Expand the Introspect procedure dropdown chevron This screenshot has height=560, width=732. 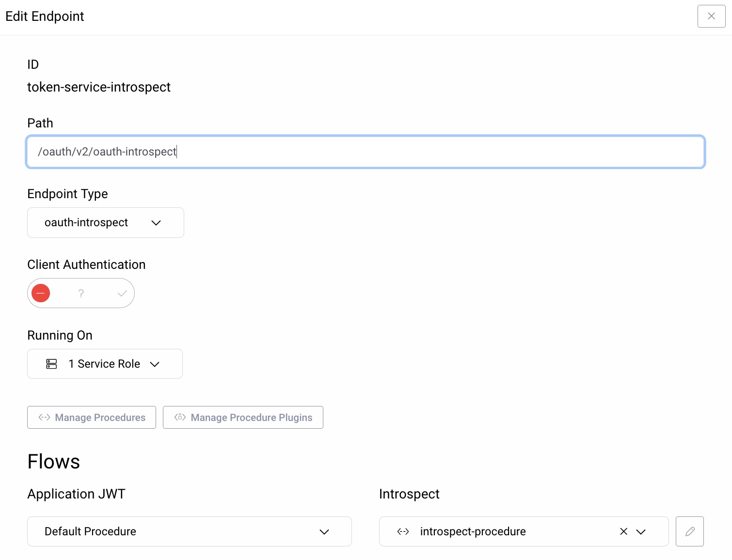pyautogui.click(x=641, y=532)
